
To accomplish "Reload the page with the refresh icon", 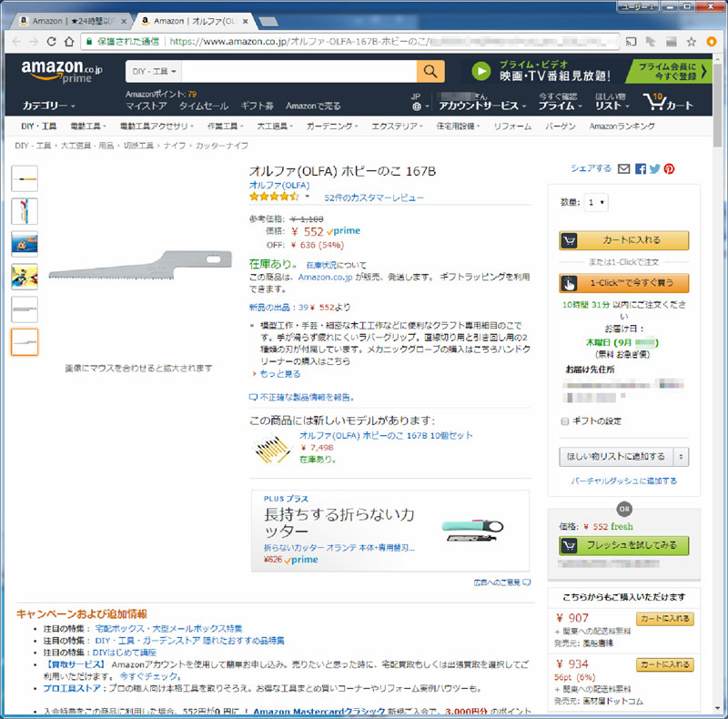I will [x=52, y=42].
